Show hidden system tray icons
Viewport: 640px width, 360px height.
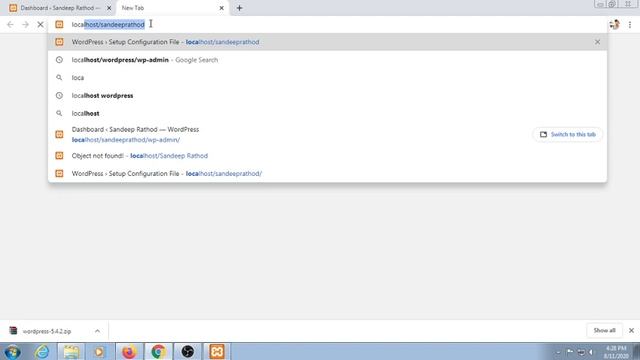[x=558, y=352]
